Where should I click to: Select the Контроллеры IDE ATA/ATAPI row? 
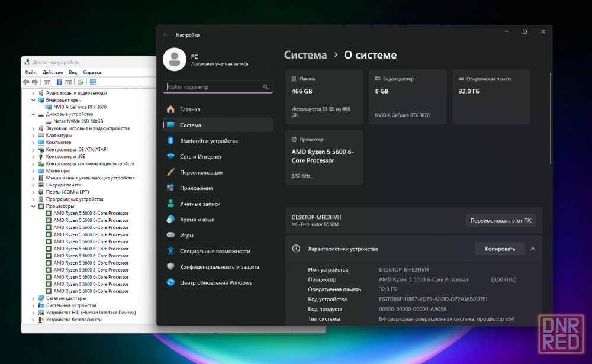(76, 150)
